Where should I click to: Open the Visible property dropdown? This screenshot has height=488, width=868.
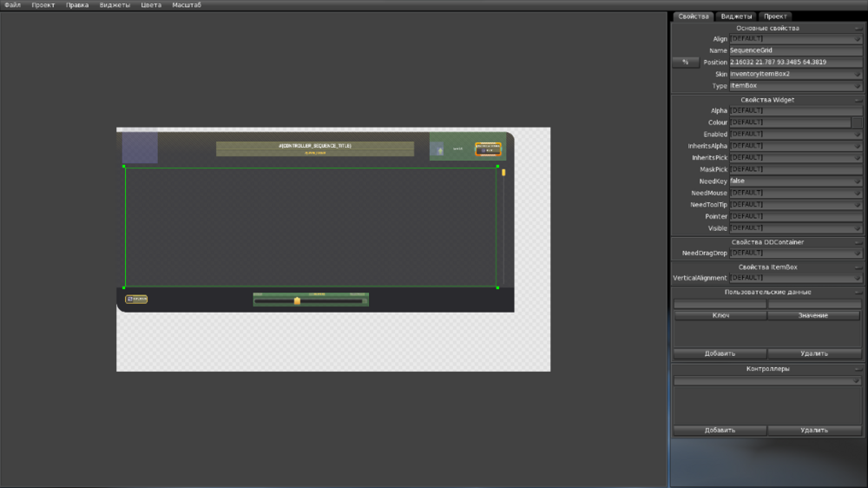[795, 228]
